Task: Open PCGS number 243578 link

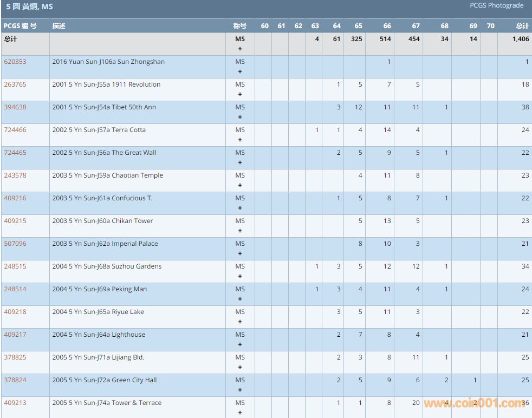Action: pyautogui.click(x=15, y=175)
